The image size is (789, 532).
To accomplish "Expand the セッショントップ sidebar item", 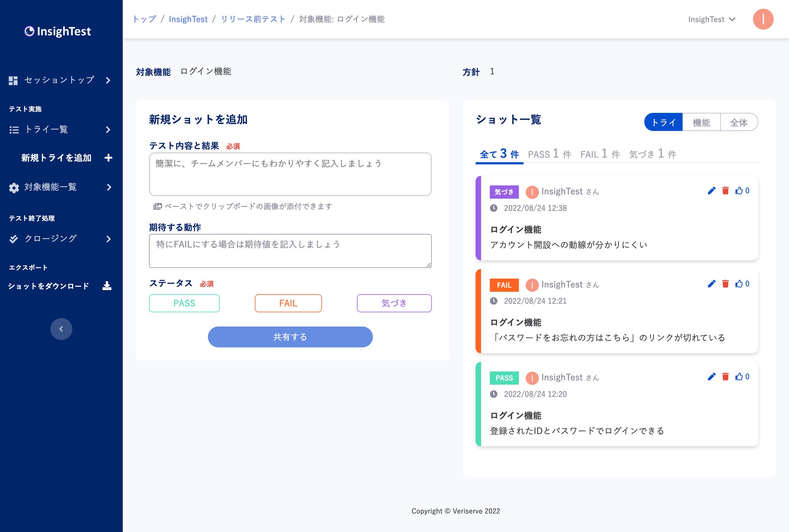I will (108, 80).
